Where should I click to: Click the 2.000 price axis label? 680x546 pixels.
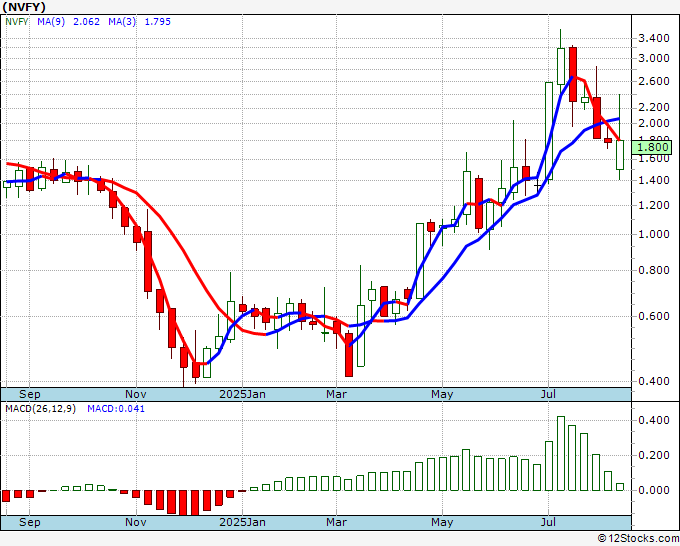pos(654,123)
